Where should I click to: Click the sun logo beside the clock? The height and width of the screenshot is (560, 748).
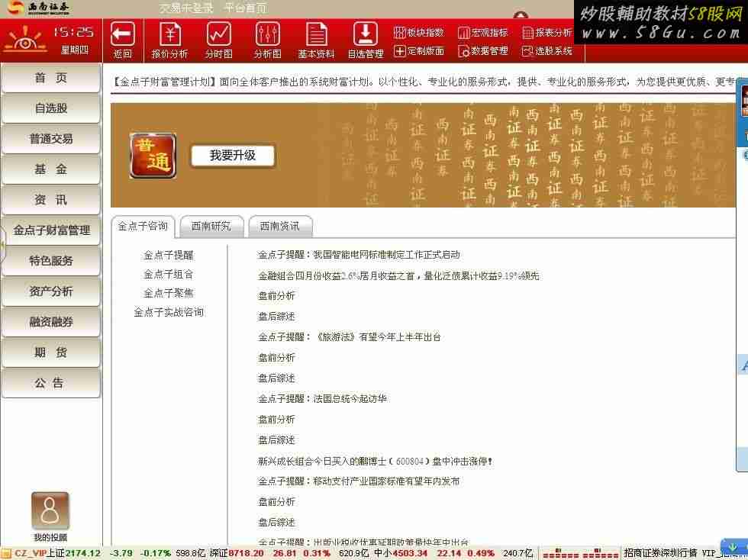pyautogui.click(x=24, y=39)
